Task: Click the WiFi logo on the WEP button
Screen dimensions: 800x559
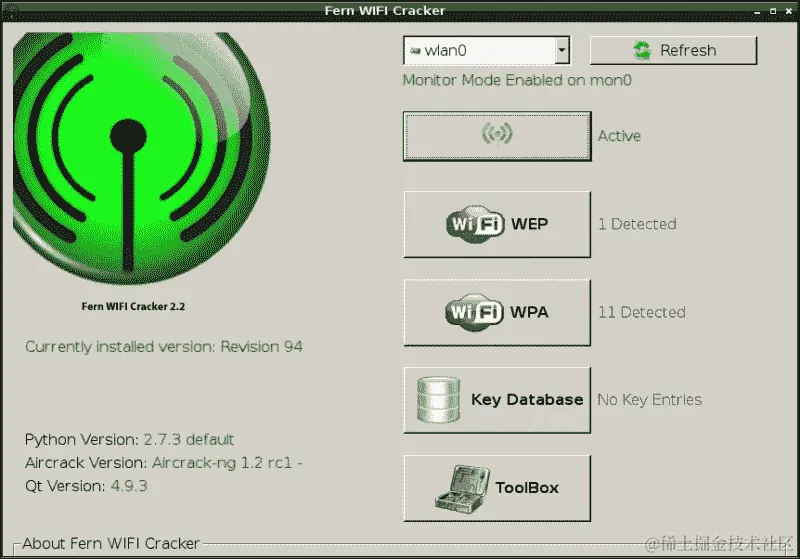Action: click(475, 224)
